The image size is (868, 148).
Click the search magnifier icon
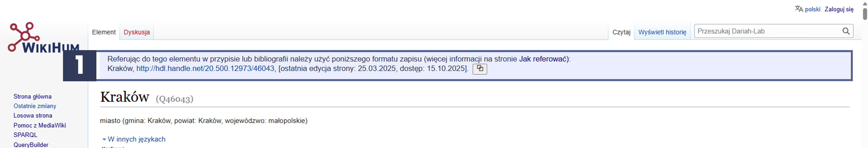point(846,31)
